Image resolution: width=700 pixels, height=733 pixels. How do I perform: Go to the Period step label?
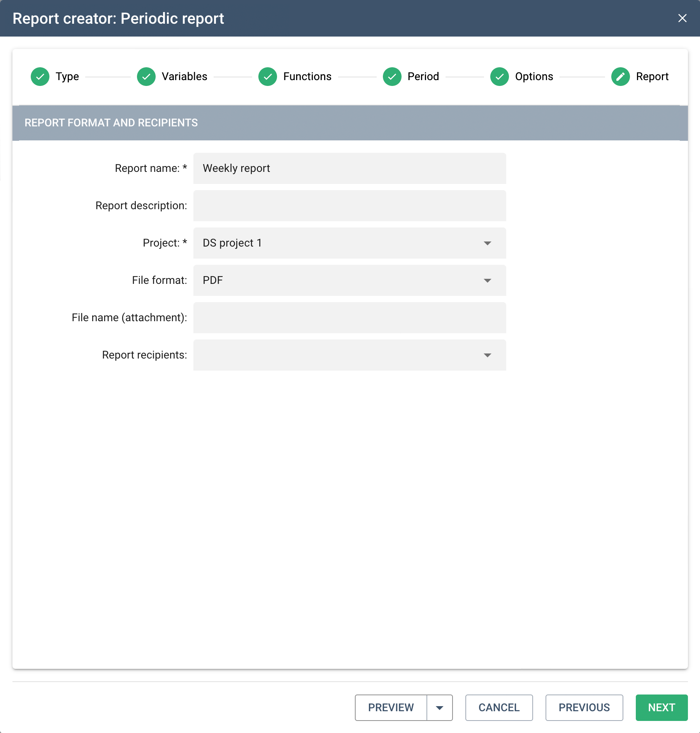click(x=423, y=77)
